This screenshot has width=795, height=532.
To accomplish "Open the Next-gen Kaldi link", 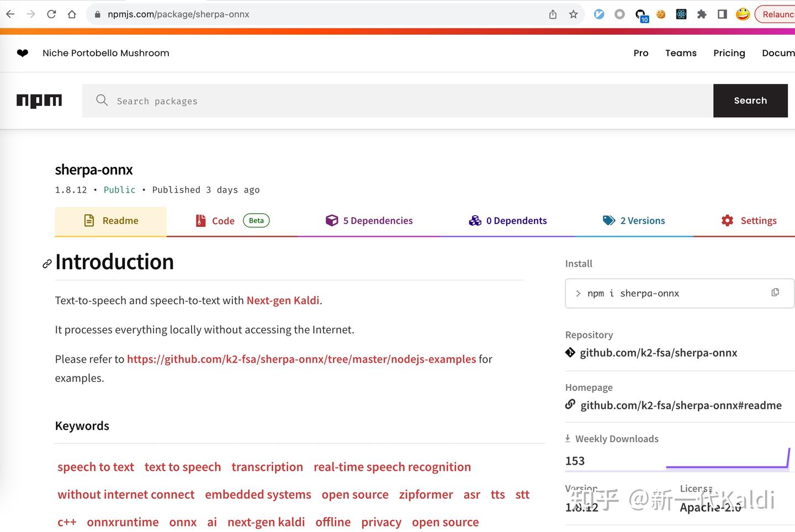I will [x=283, y=300].
